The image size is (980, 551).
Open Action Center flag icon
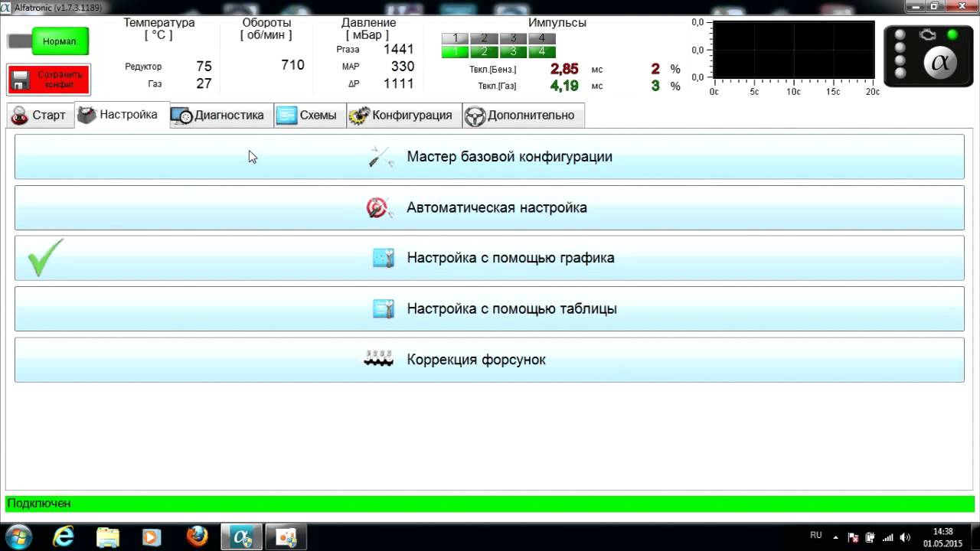coord(854,537)
